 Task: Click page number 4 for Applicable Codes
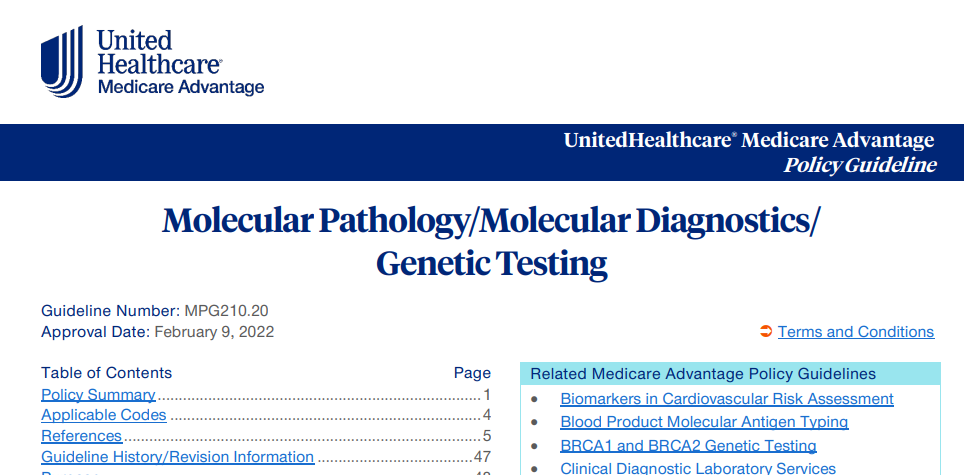[x=487, y=415]
